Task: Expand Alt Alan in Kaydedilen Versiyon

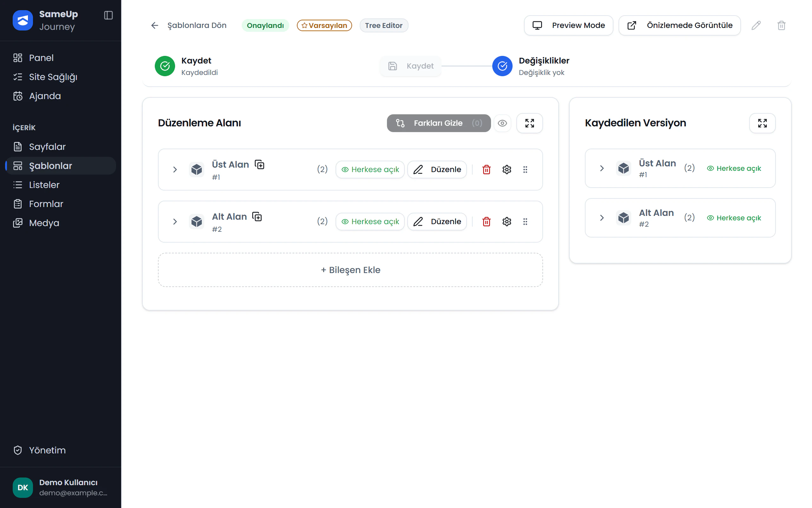Action: coord(602,218)
